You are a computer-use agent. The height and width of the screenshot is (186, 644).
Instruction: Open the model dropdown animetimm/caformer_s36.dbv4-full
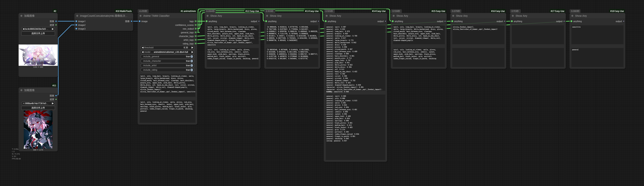[x=168, y=52]
